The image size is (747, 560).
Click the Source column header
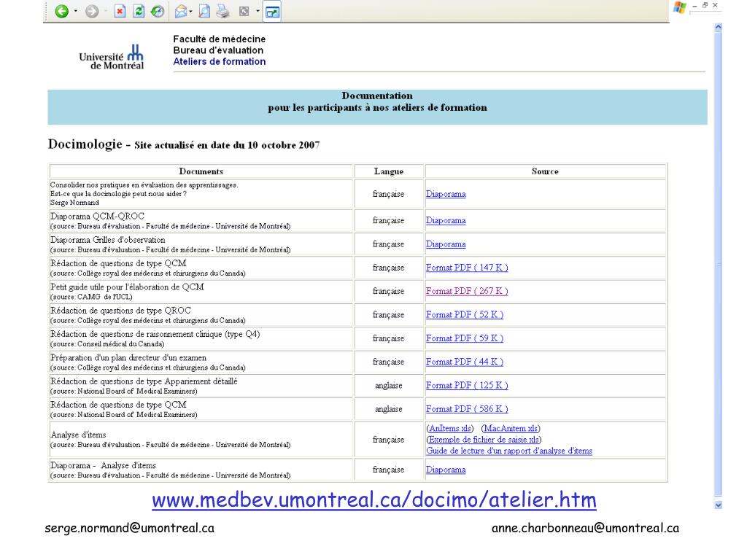[545, 171]
